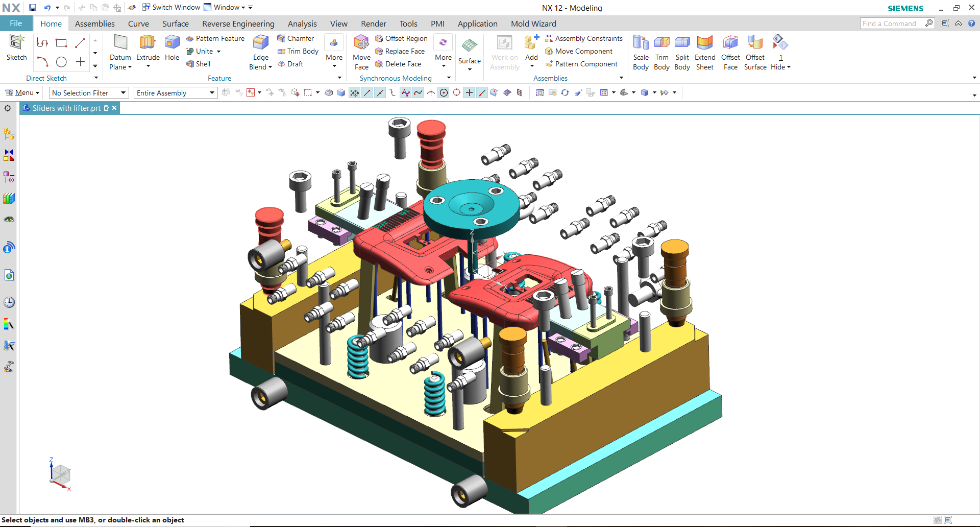
Task: Select the Arc direct sketch tool
Action: tap(42, 62)
